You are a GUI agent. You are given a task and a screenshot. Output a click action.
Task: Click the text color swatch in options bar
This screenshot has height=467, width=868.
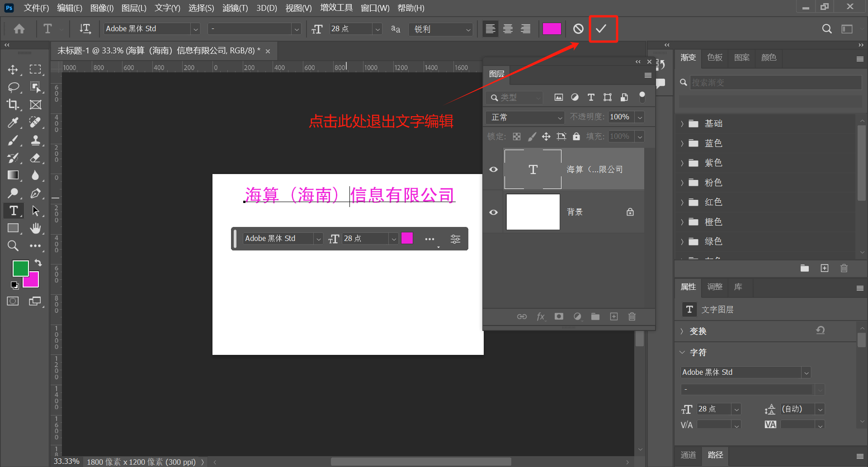tap(552, 29)
